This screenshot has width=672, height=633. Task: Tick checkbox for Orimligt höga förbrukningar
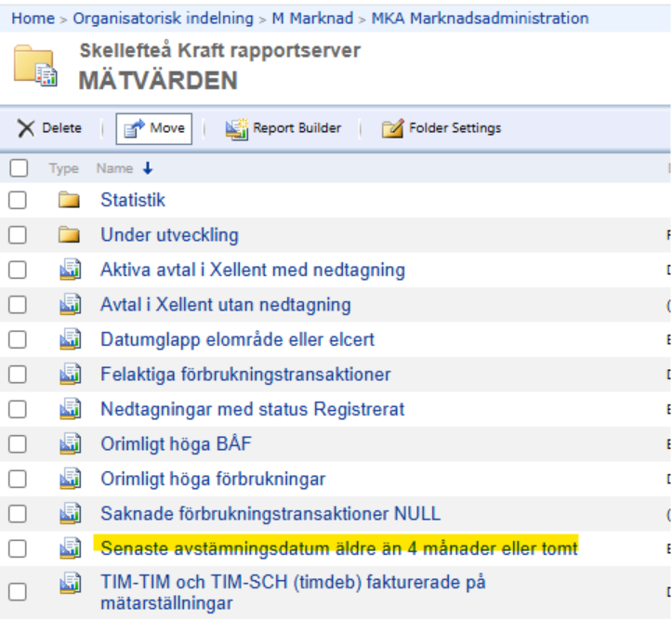18,480
